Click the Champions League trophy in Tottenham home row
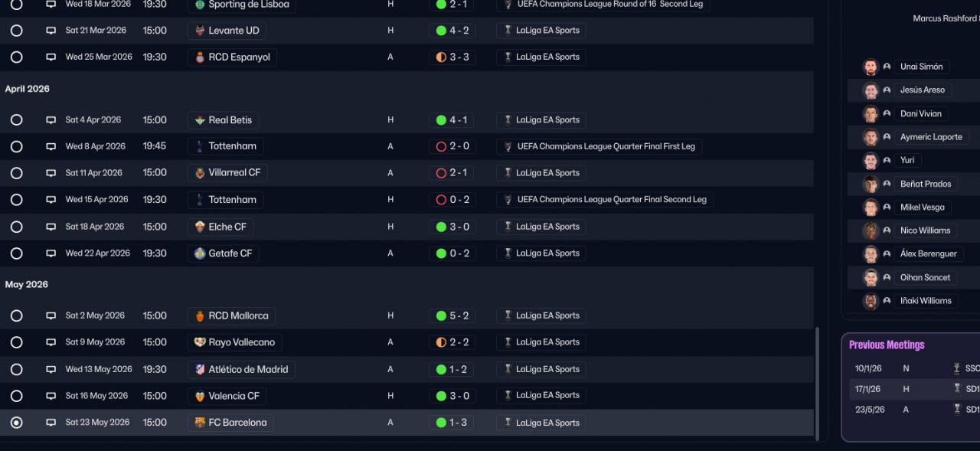Screen dimensions: 980x451 click(507, 200)
